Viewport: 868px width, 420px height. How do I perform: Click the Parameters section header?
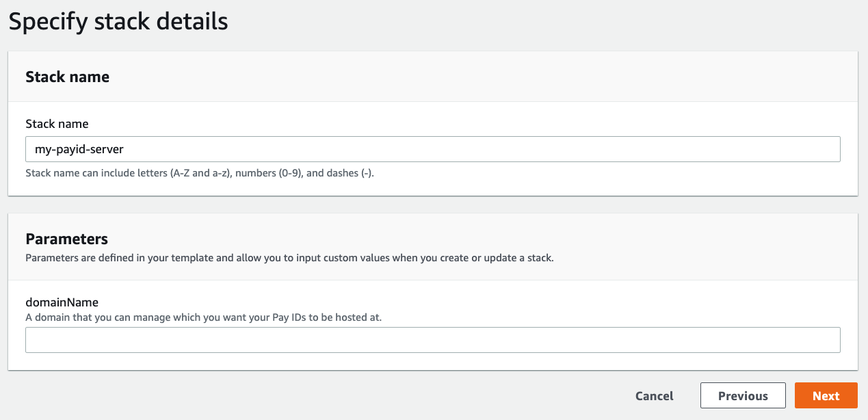click(x=66, y=239)
